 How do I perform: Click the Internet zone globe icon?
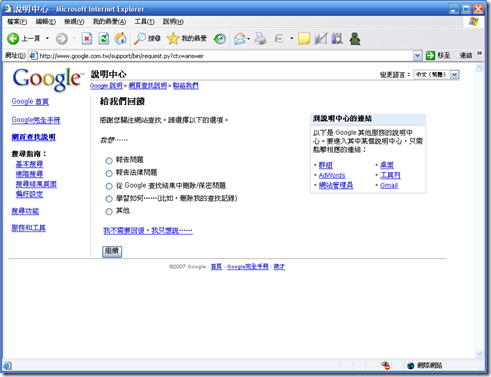tap(411, 366)
